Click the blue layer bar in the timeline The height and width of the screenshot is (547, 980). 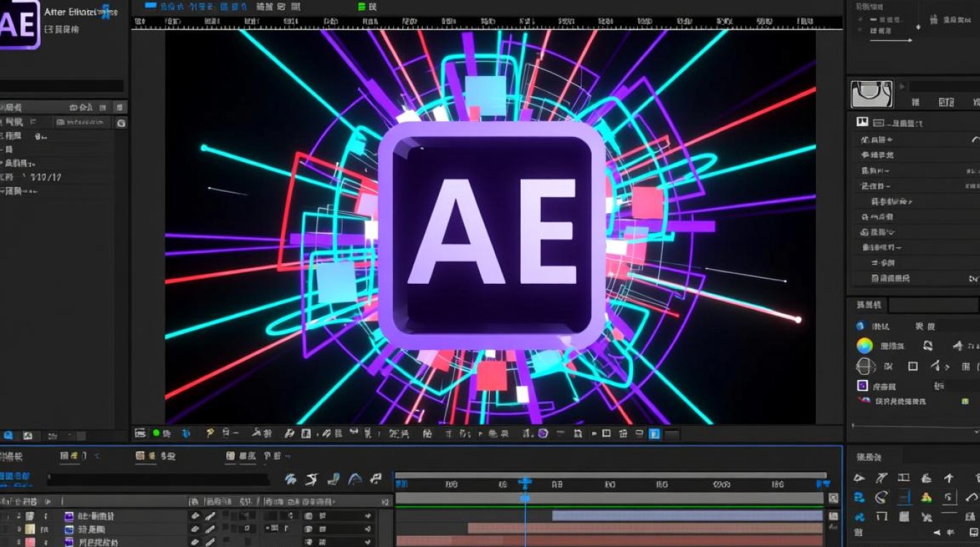[x=687, y=516]
